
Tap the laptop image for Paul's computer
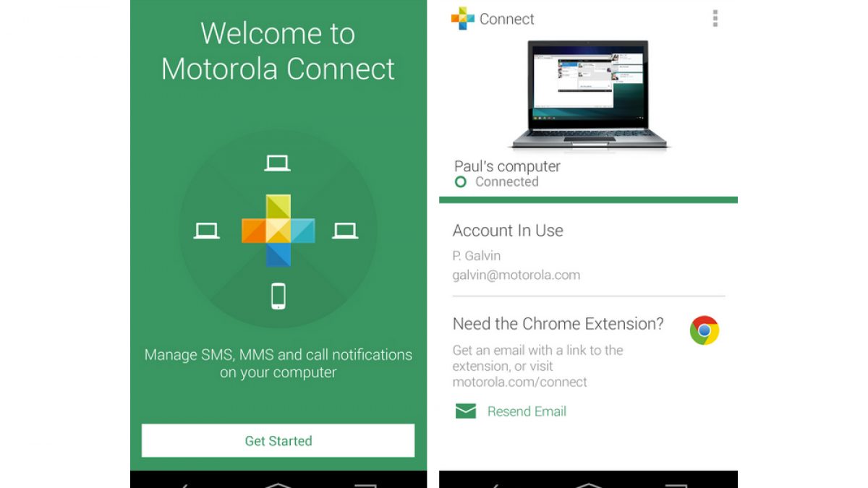[x=589, y=95]
